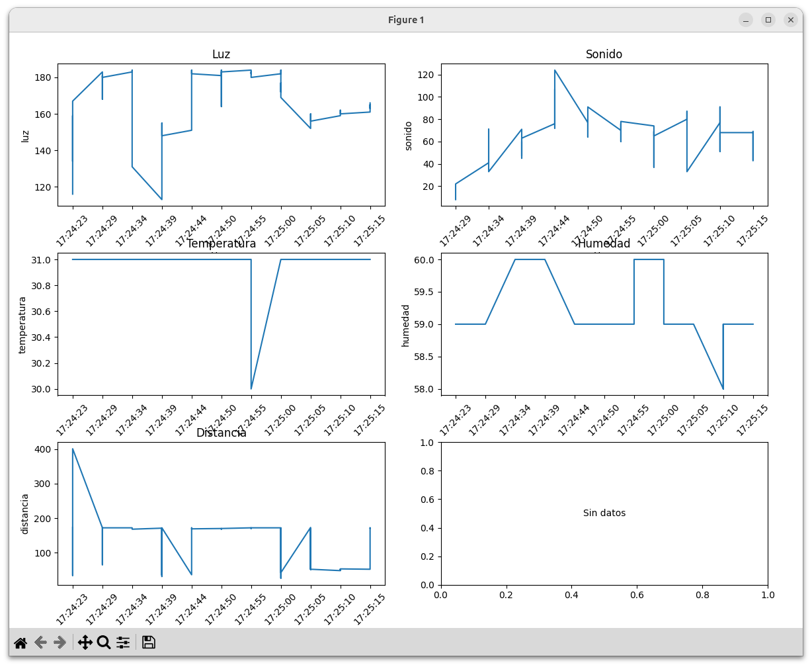Save the figure with the floppy disk icon
The height and width of the screenshot is (667, 812).
pyautogui.click(x=149, y=642)
